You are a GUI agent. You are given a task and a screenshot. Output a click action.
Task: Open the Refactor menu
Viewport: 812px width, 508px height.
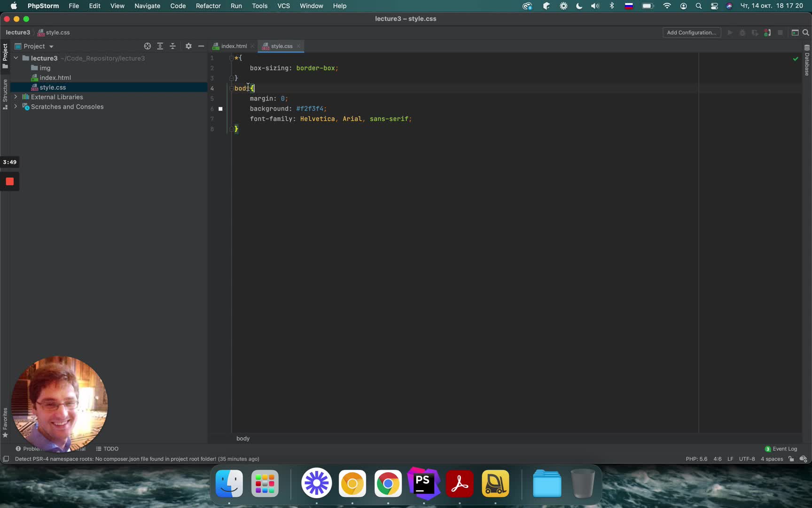pos(208,6)
